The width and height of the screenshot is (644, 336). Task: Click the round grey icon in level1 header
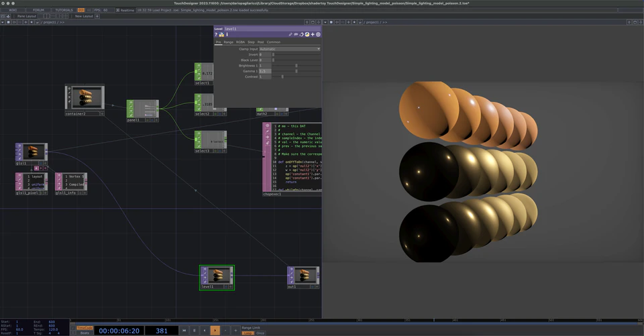(318, 34)
